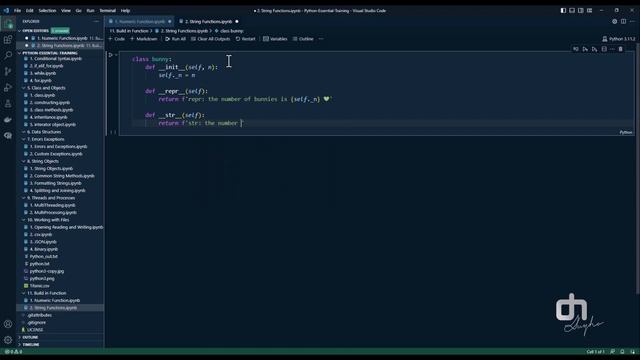640x360 pixels.
Task: Toggle the Variables view
Action: 275,39
